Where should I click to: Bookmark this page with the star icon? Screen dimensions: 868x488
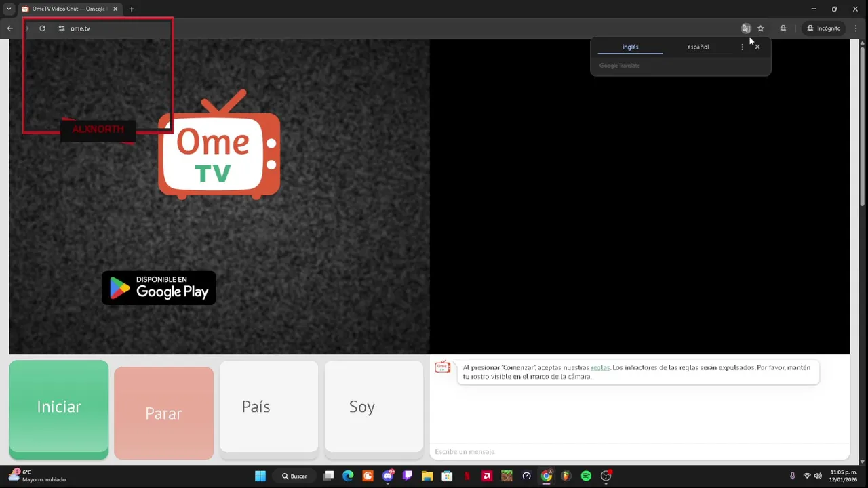pos(761,28)
